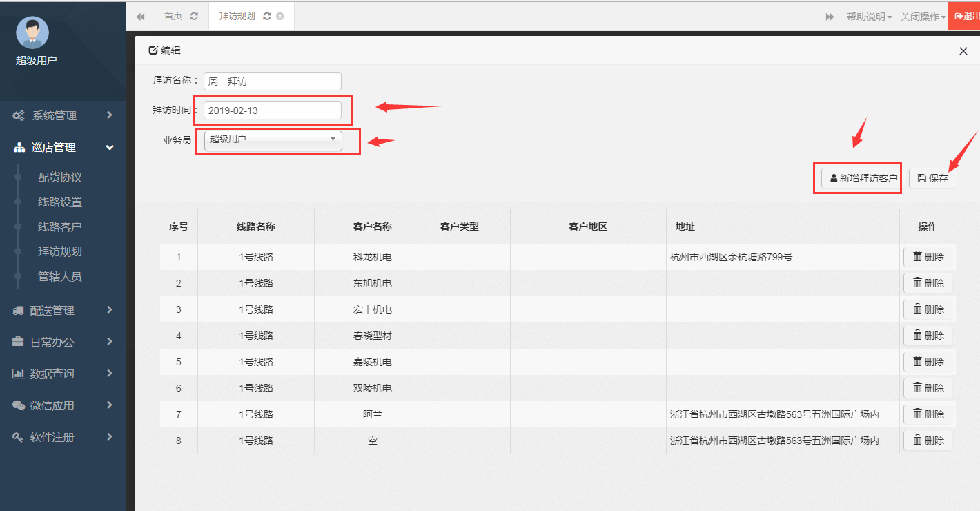Expand 配送管理 sidebar menu
Screen dimensions: 980x511
(x=63, y=311)
